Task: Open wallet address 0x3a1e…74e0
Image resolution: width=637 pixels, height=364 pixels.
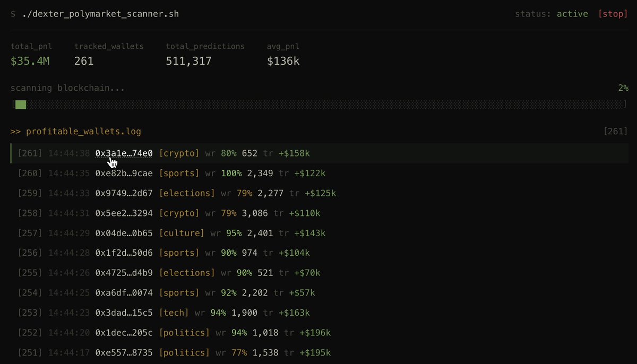Action: pyautogui.click(x=124, y=153)
